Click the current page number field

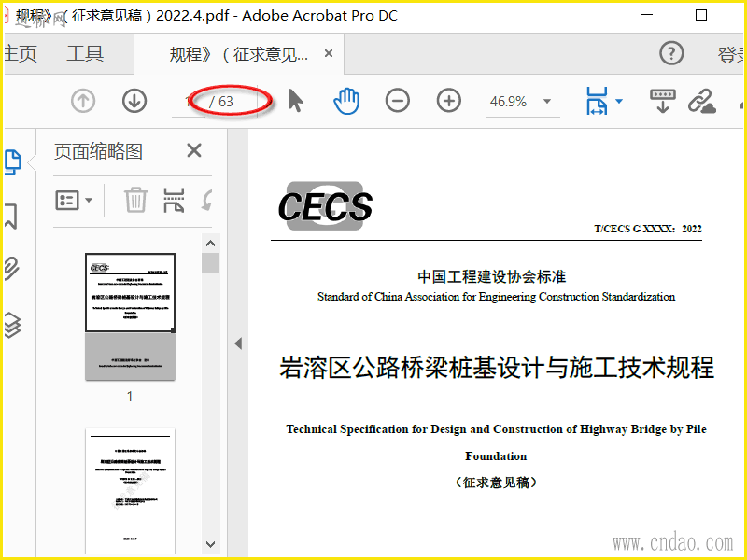point(189,102)
